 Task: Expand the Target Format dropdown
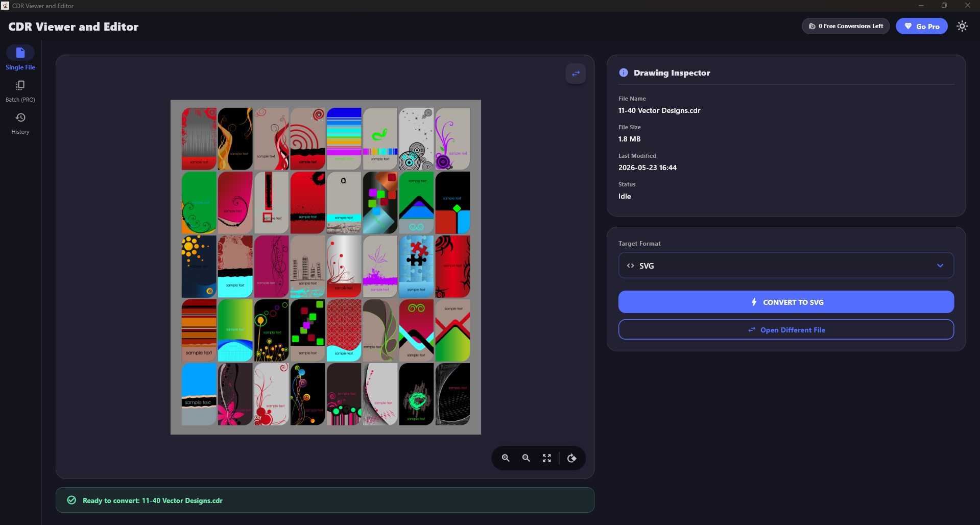click(x=786, y=266)
